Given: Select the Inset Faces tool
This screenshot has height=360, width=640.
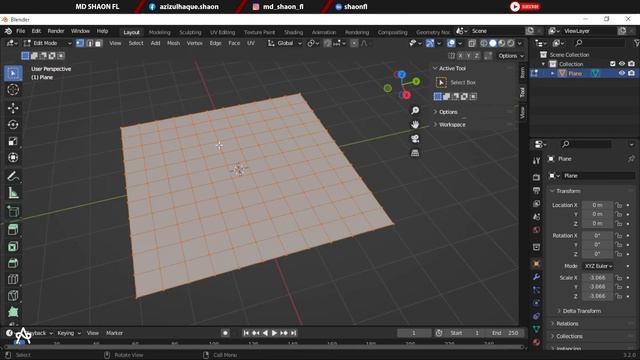Looking at the screenshot, I should click(x=13, y=247).
